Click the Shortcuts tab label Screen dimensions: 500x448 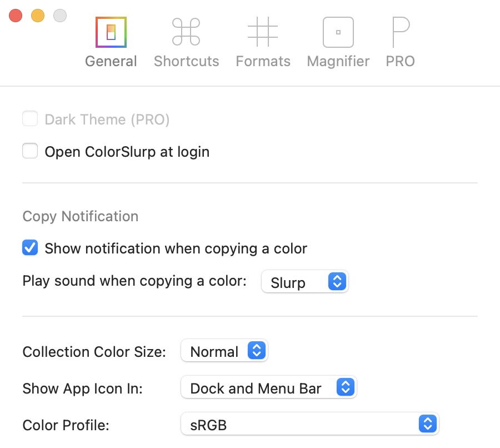[x=186, y=61]
